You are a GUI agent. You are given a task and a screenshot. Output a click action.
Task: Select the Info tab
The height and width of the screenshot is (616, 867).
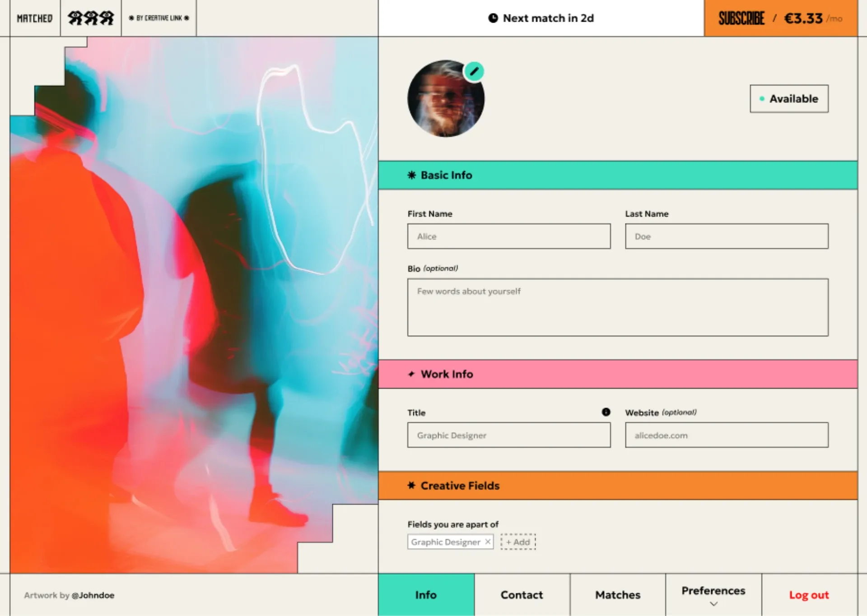[x=426, y=595]
